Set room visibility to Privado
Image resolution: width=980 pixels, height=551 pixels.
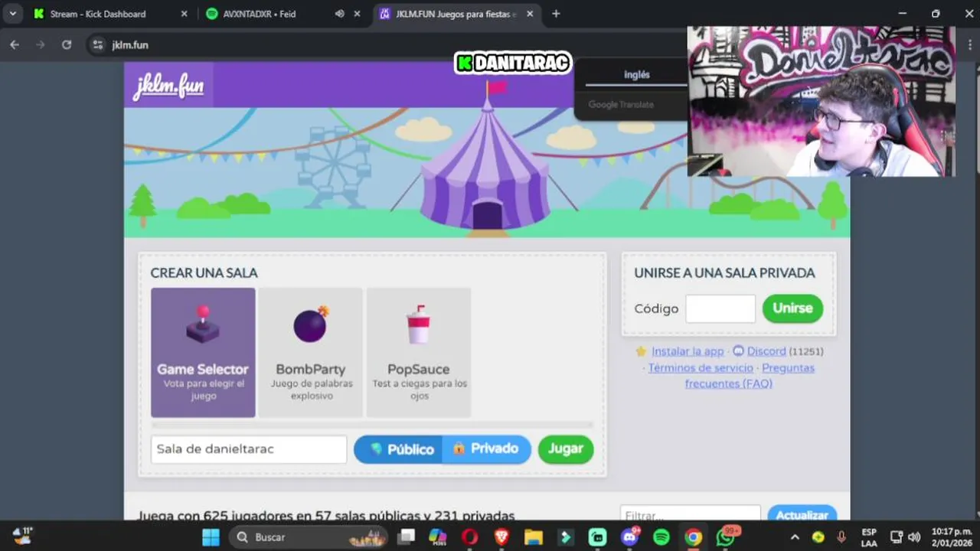pyautogui.click(x=487, y=449)
